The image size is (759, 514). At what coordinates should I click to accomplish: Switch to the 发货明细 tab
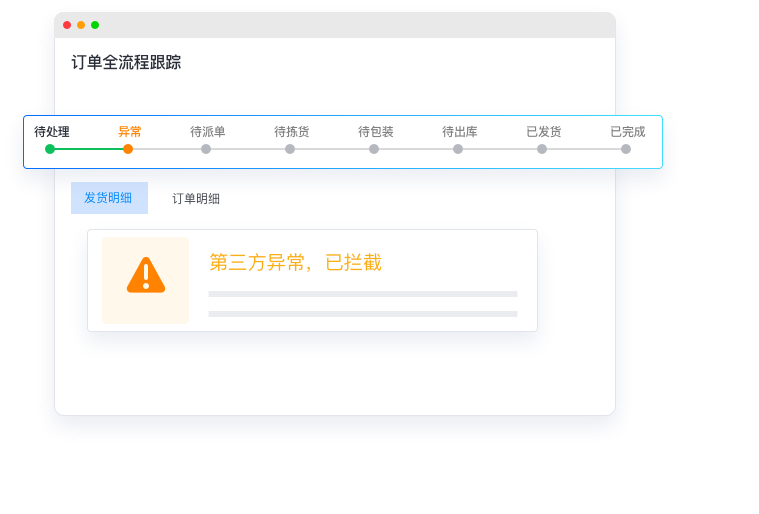point(109,198)
